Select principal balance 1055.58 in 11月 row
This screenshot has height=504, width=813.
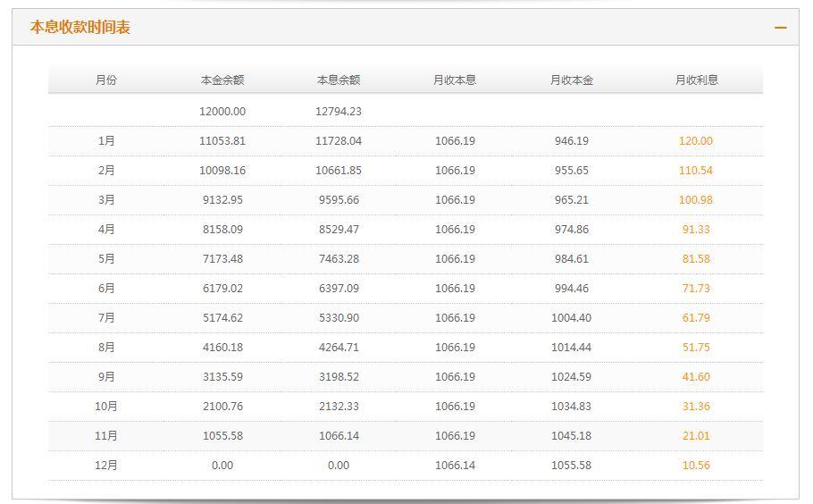pos(222,436)
